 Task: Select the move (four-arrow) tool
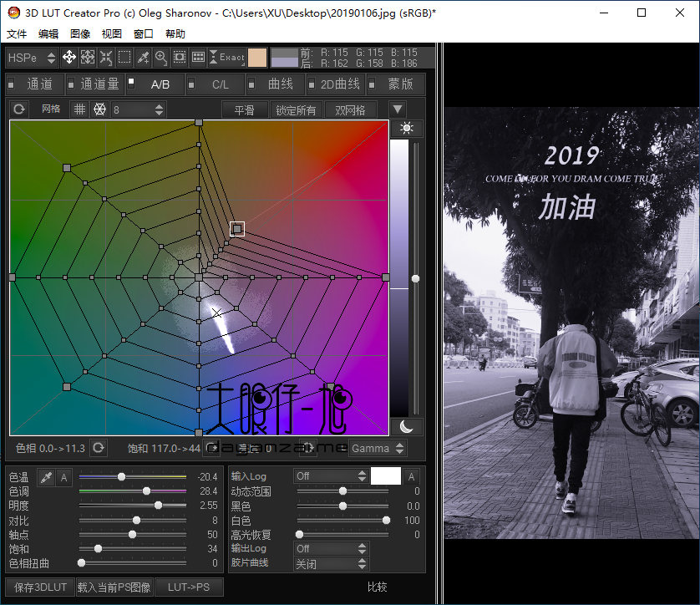(69, 58)
